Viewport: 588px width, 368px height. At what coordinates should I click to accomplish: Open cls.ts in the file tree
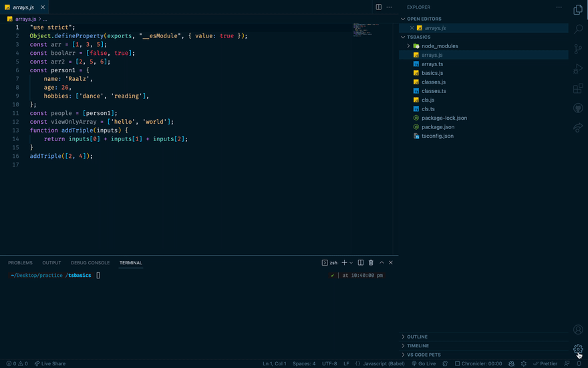[x=484, y=109]
